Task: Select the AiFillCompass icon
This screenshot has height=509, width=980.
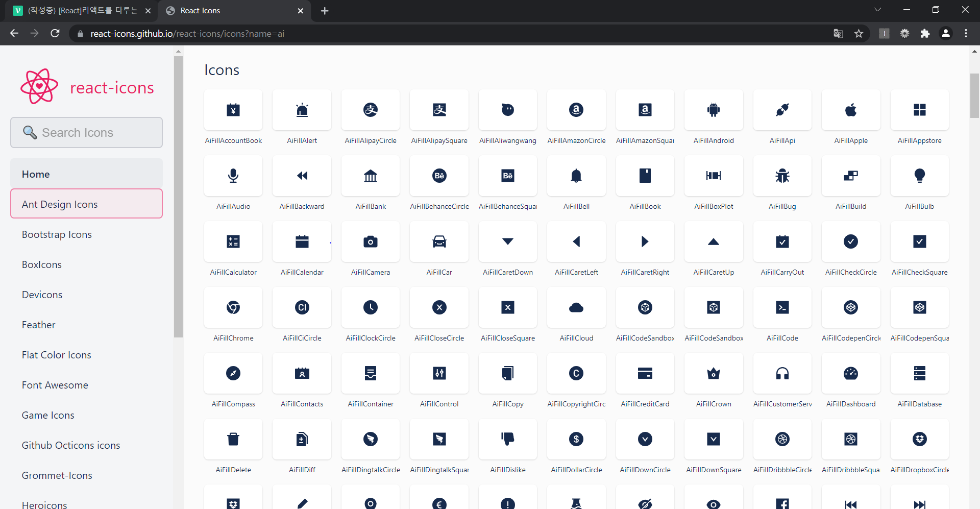Action: click(x=233, y=373)
